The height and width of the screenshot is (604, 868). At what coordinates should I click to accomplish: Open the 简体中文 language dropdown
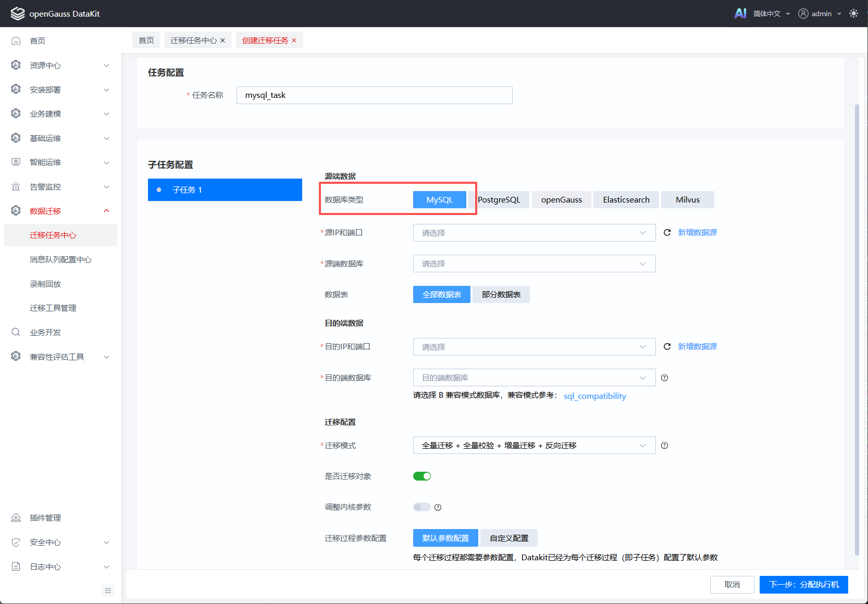(x=772, y=14)
